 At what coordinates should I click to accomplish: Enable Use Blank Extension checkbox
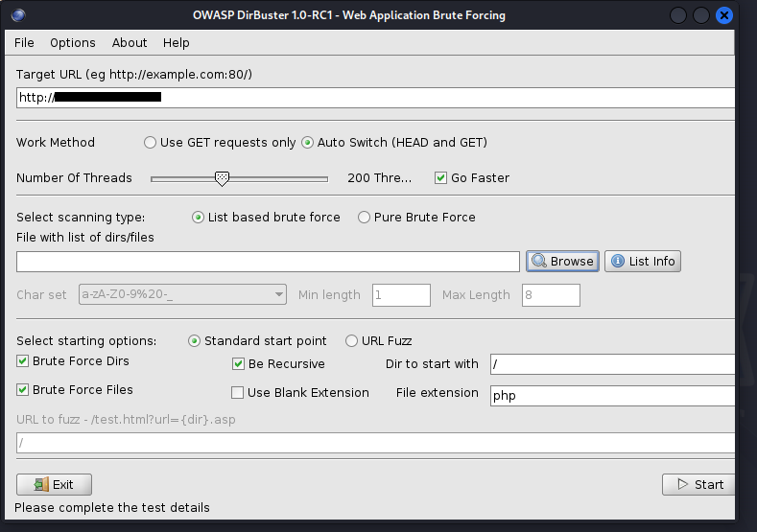[239, 393]
